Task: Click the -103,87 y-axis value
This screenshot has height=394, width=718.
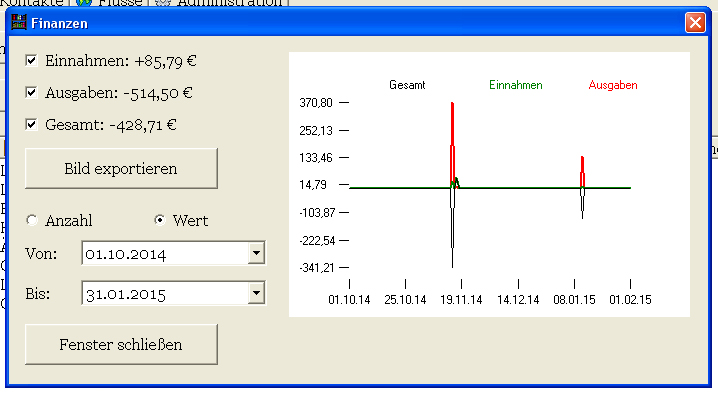Action: 317,213
